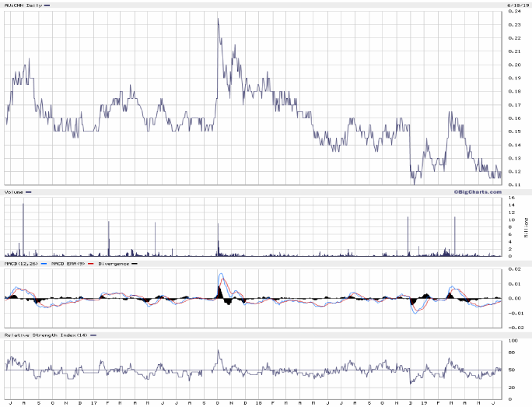Click the highest price peak near 0.23
The image size is (532, 407).
click(x=218, y=19)
